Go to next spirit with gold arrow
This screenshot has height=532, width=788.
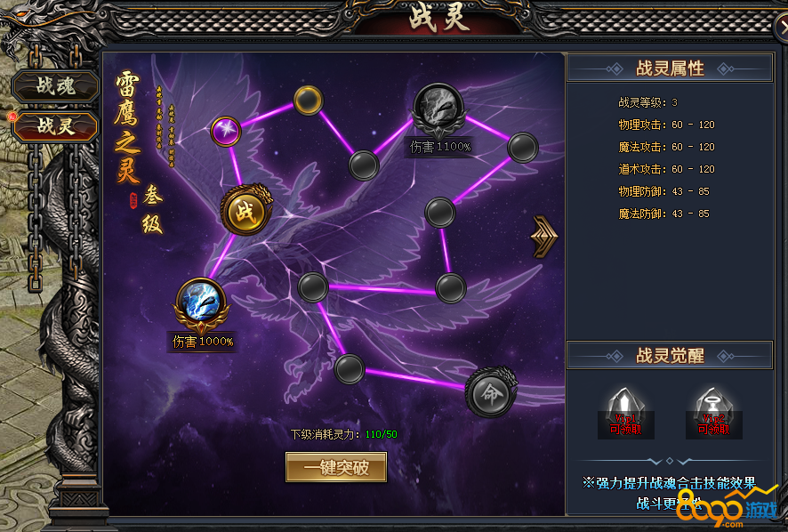[544, 237]
